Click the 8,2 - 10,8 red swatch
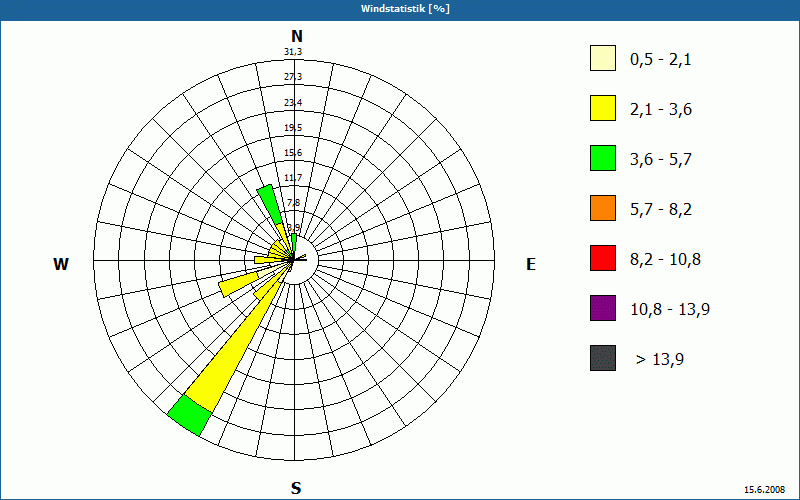 click(603, 258)
